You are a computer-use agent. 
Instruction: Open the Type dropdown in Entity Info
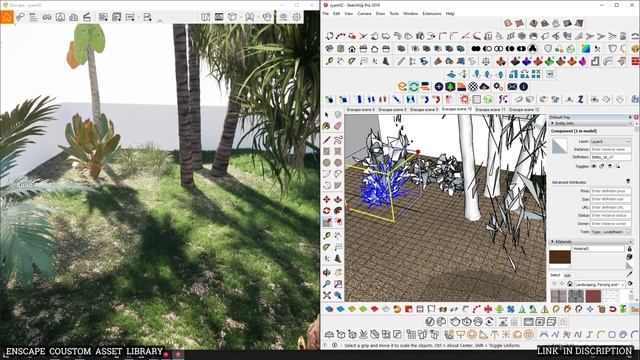coord(611,232)
